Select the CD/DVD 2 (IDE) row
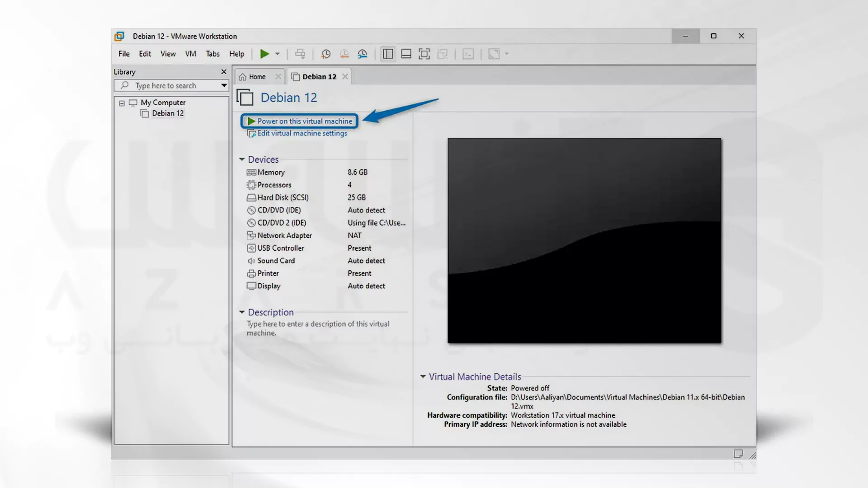Screen dimensions: 868x488 pos(326,223)
